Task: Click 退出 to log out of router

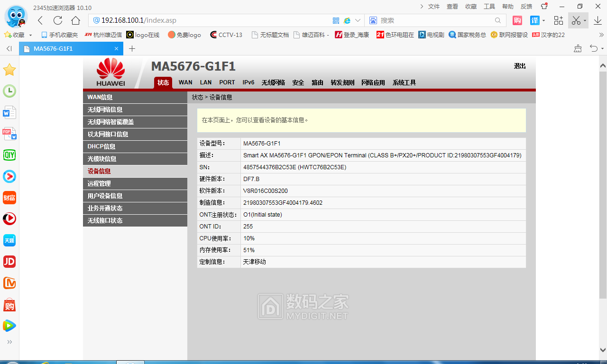Action: coord(520,66)
